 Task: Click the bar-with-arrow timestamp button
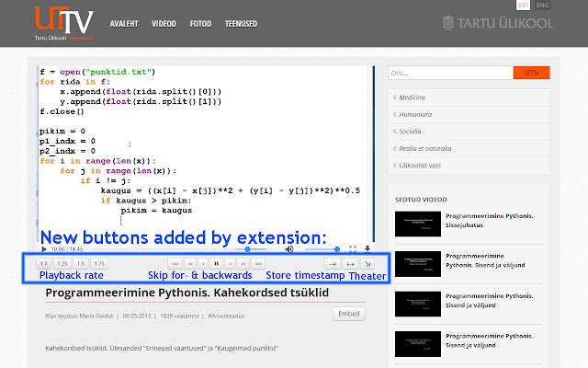350,264
